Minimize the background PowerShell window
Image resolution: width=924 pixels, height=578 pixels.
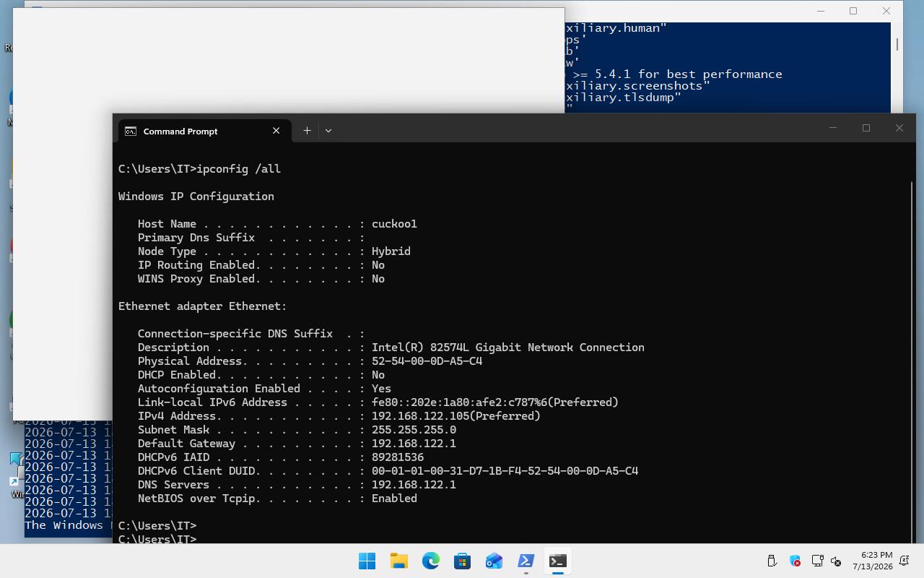pyautogui.click(x=820, y=11)
